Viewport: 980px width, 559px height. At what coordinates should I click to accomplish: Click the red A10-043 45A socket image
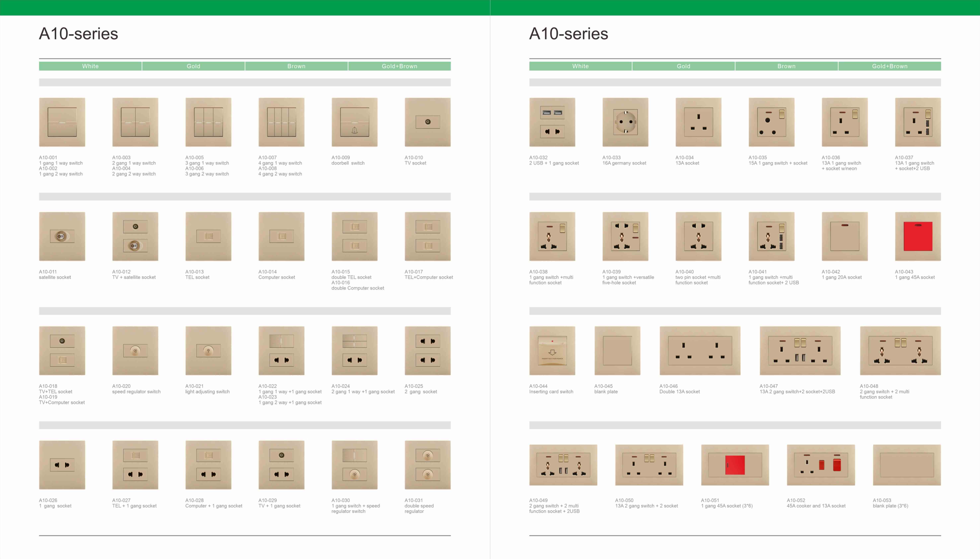click(918, 236)
